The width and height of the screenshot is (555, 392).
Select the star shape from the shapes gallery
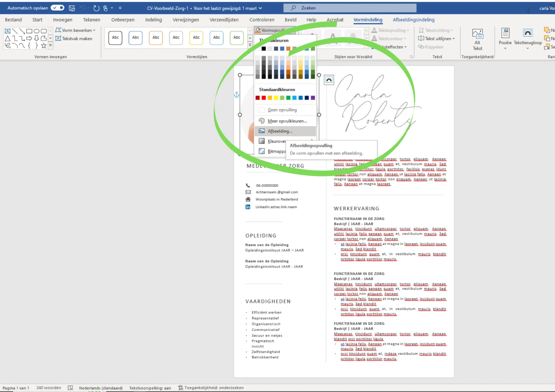[44, 45]
